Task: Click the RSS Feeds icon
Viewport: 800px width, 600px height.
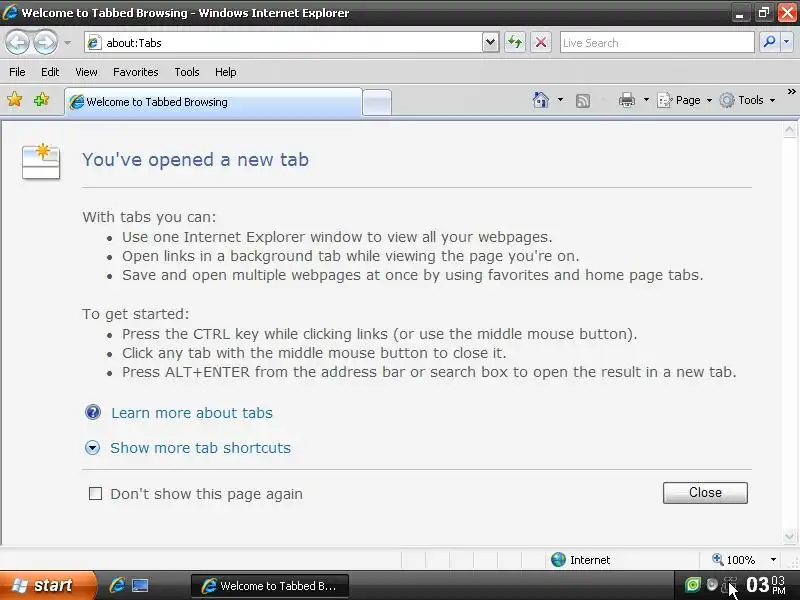Action: [x=583, y=101]
